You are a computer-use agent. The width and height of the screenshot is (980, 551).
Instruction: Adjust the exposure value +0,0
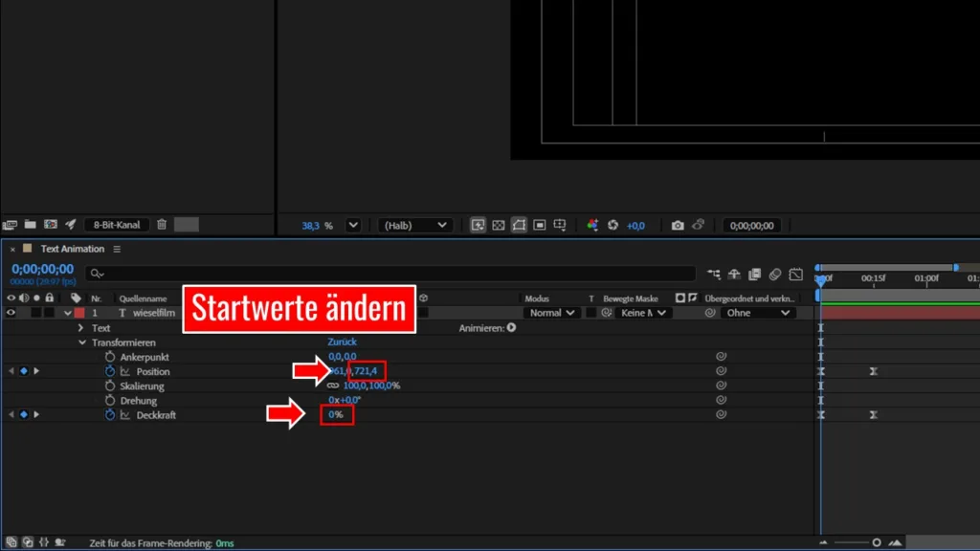tap(635, 226)
